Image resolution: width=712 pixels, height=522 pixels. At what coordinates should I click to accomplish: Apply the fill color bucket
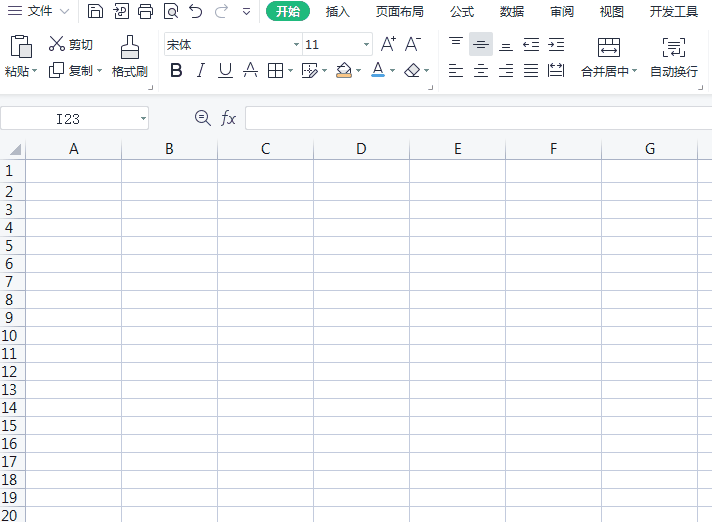pyautogui.click(x=344, y=70)
